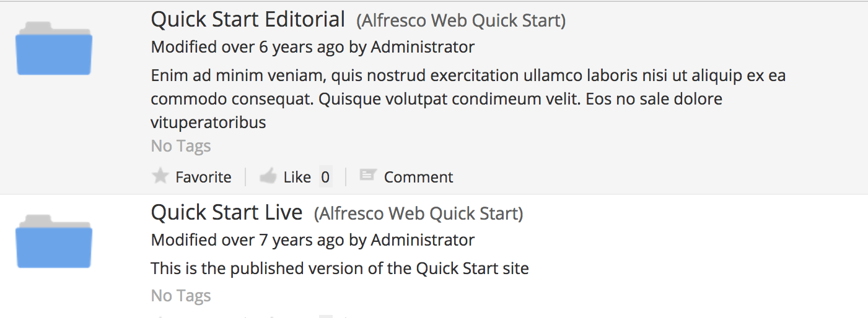Screen dimensions: 868x318
Task: Click the Like thumbs-up icon
Action: (x=268, y=176)
